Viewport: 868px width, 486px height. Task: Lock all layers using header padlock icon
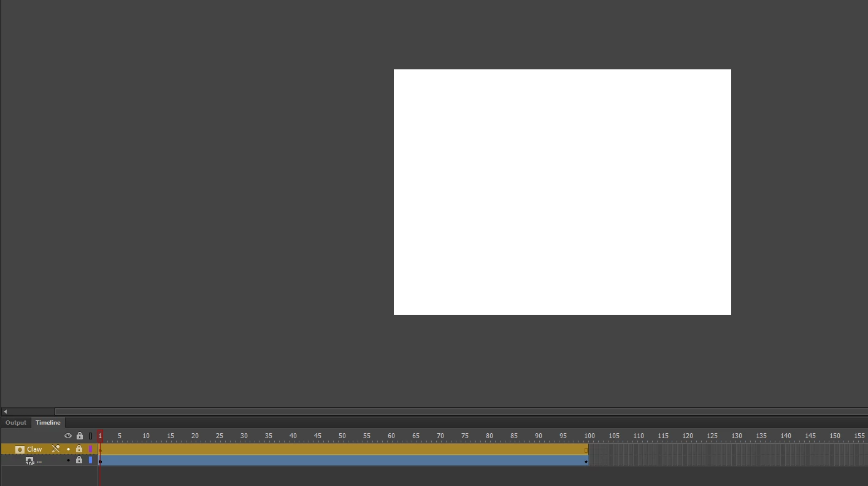(79, 436)
